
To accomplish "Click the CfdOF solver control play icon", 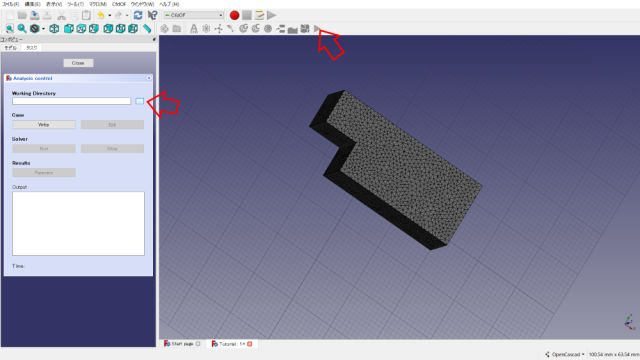I will click(317, 29).
